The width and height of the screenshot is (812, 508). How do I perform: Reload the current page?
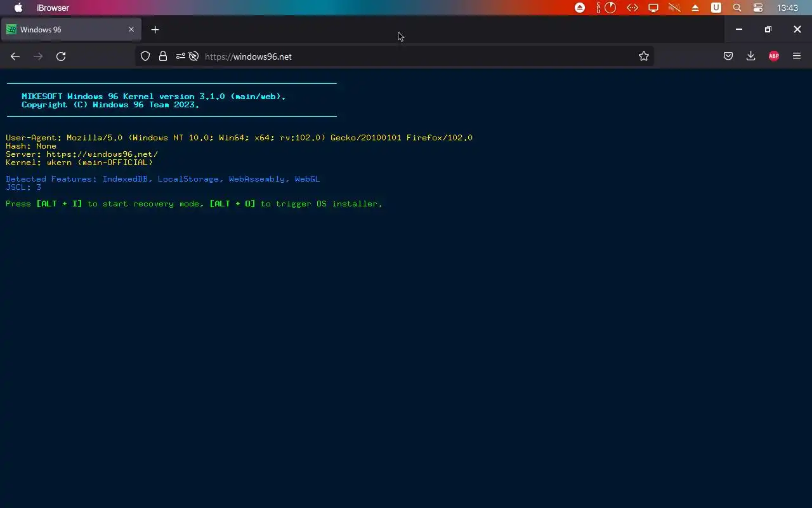click(x=61, y=57)
